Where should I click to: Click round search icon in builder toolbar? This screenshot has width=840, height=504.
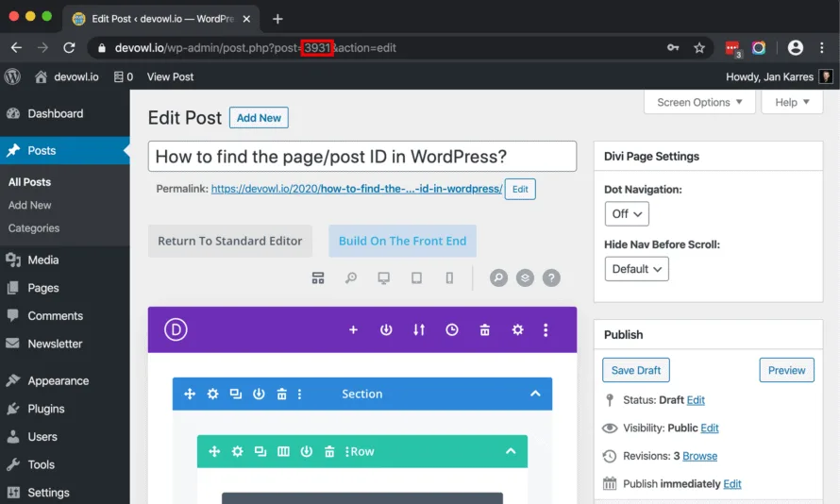pyautogui.click(x=498, y=278)
